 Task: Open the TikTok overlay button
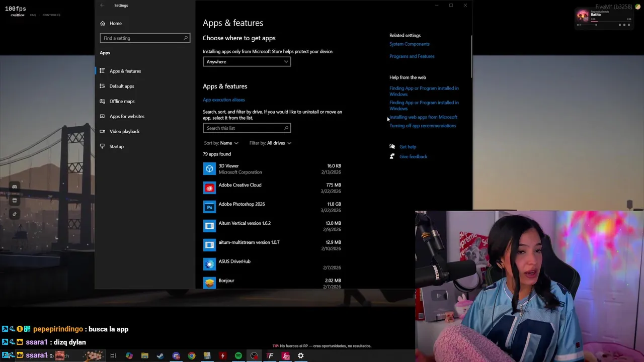pos(15,214)
